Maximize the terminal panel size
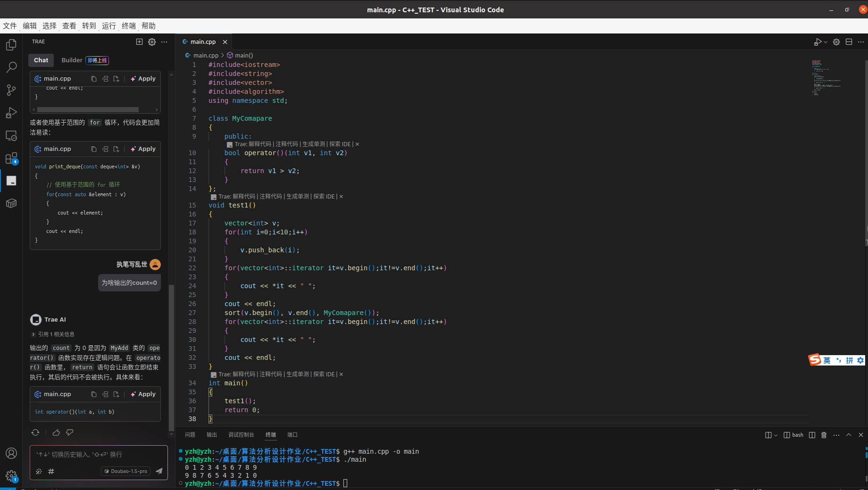 [x=849, y=435]
